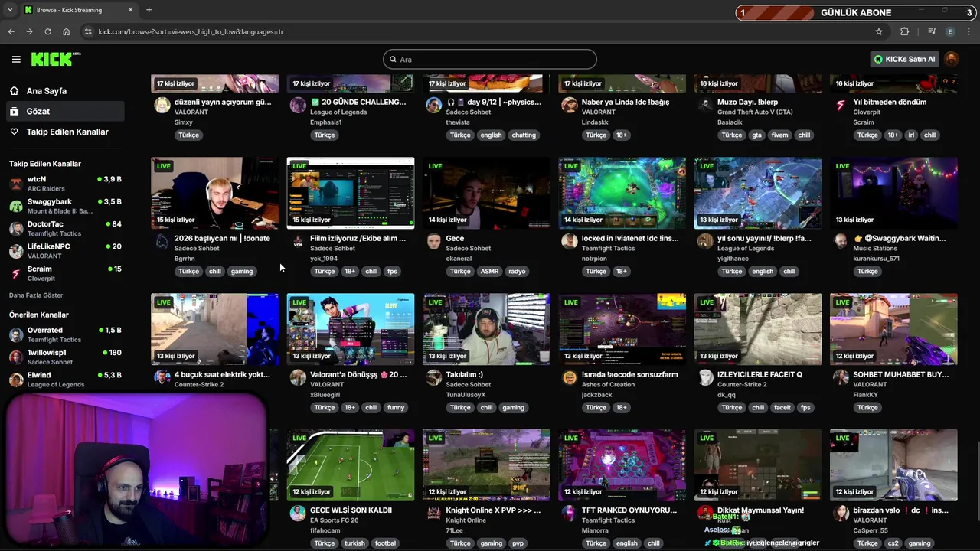The width and height of the screenshot is (980, 551).
Task: Expand Daha Fazla Göster
Action: point(36,295)
